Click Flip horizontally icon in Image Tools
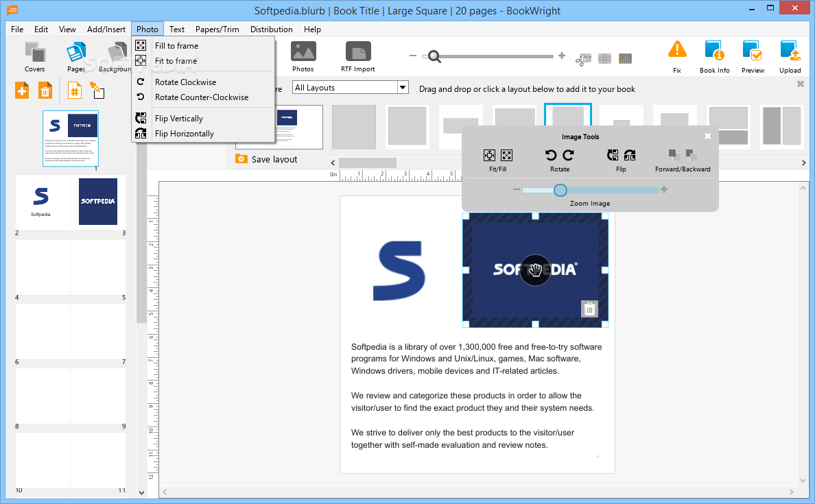Viewport: 815px width, 504px height. (630, 155)
